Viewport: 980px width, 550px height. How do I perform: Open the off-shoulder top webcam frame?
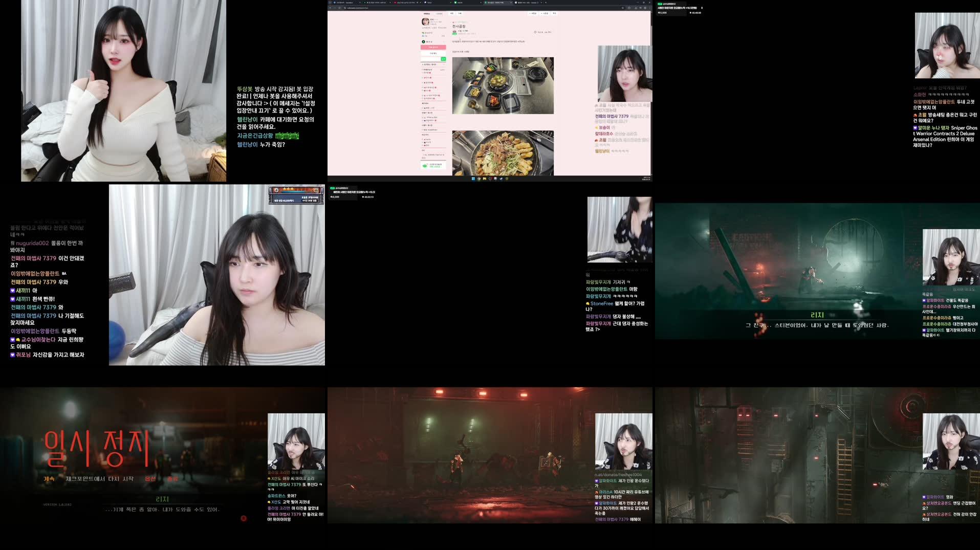(x=216, y=275)
